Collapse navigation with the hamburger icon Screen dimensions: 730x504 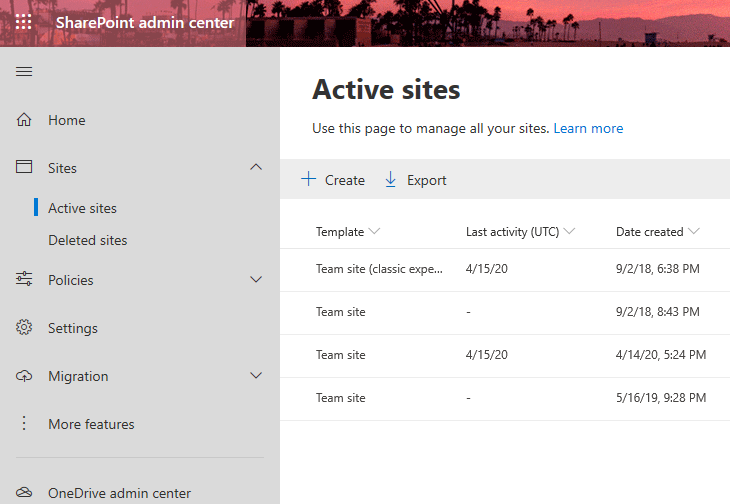[x=24, y=71]
